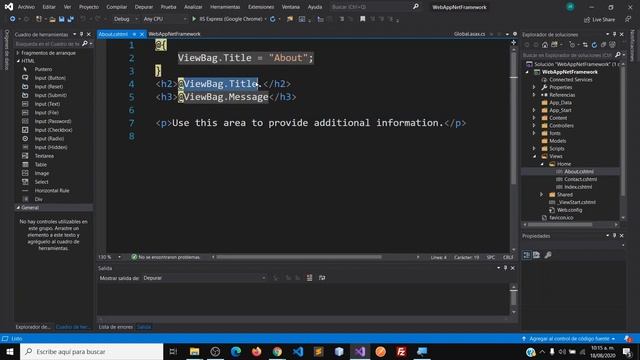Click the Toolbox search magnifier icon
640x360 pixels.
point(85,44)
